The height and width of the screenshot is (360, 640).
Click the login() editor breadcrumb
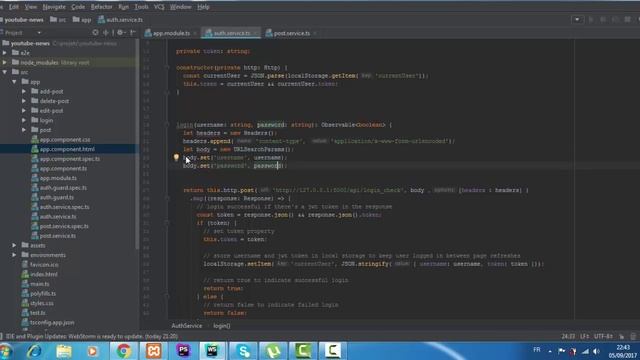222,326
